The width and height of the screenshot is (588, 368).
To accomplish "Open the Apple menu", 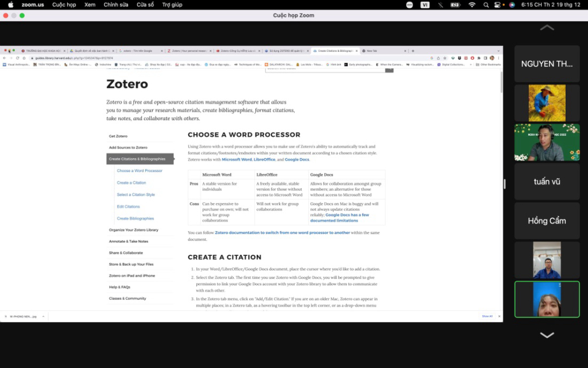I will (x=10, y=5).
